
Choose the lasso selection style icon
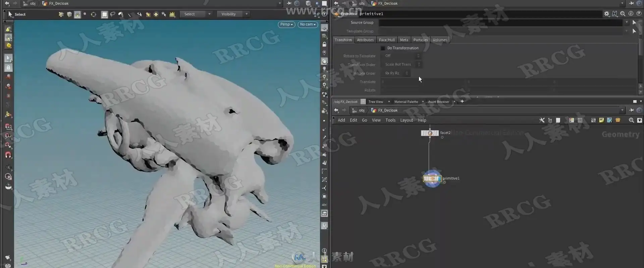(113, 14)
